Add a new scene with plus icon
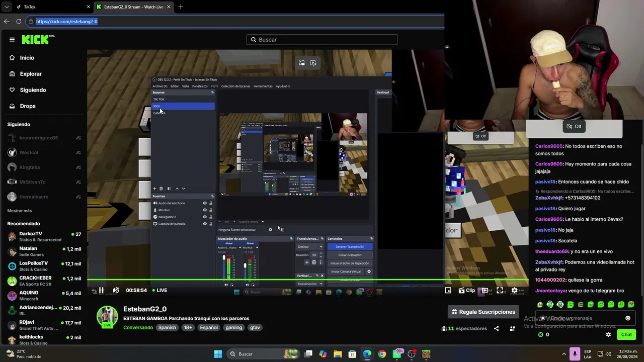Viewport: 644px width, 362px height. pyautogui.click(x=154, y=189)
